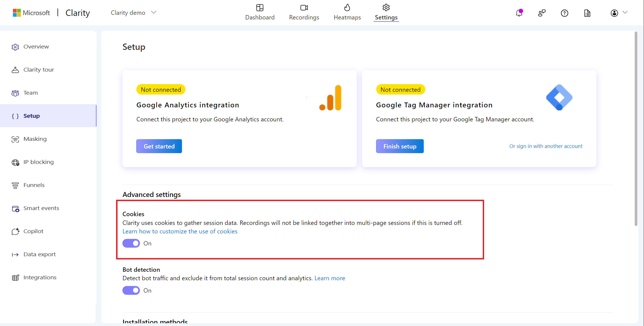Click the Dashboard icon in top navigation
Screen dimensions: 644x326
[x=260, y=8]
